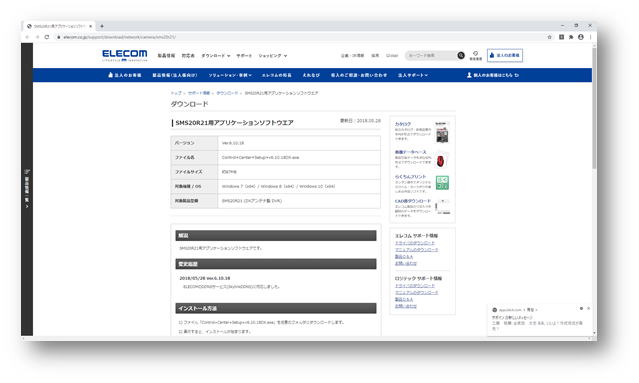Open the second link under ロジテック サポート情報
The width and height of the screenshot is (639, 383).
pyautogui.click(x=416, y=293)
